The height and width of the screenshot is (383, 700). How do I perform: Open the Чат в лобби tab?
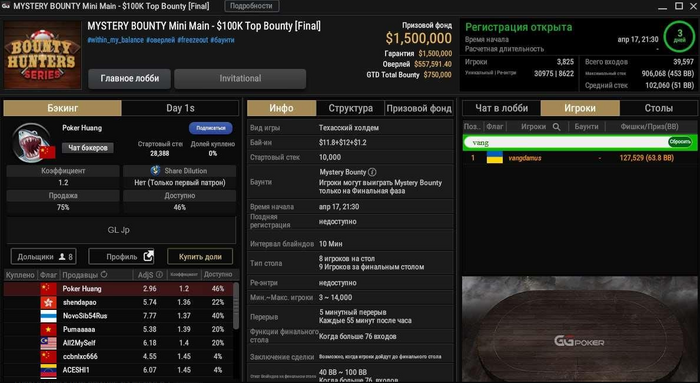[x=501, y=108]
